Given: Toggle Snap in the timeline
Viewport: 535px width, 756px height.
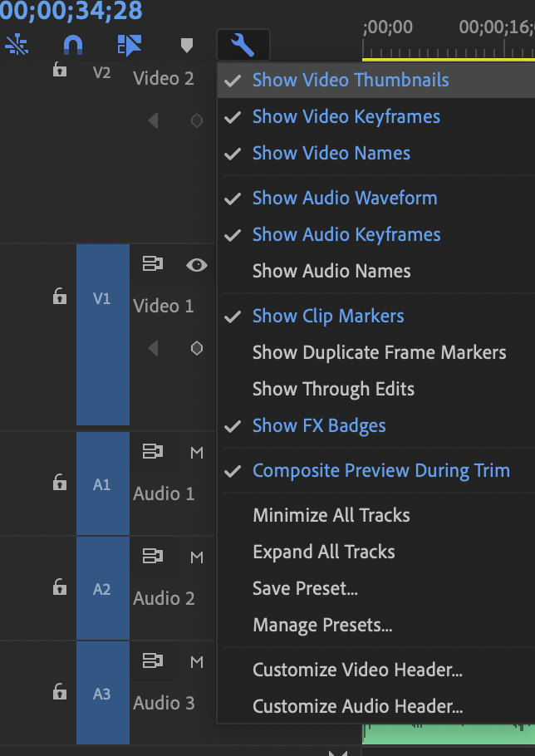Looking at the screenshot, I should 72,46.
